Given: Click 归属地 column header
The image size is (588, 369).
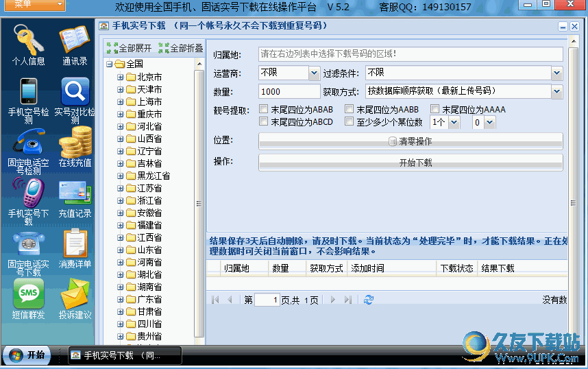Looking at the screenshot, I should pyautogui.click(x=244, y=268).
